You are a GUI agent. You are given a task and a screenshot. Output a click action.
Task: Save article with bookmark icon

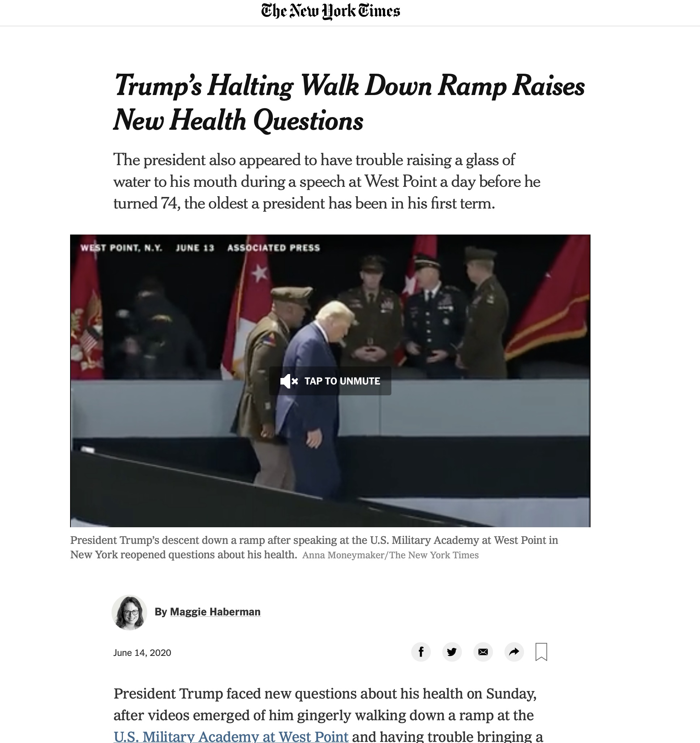(541, 652)
